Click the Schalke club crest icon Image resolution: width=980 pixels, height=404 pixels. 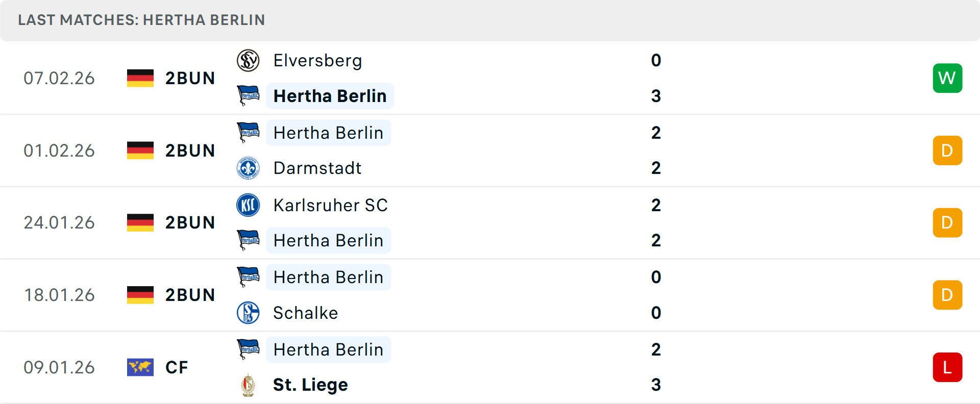pos(248,313)
